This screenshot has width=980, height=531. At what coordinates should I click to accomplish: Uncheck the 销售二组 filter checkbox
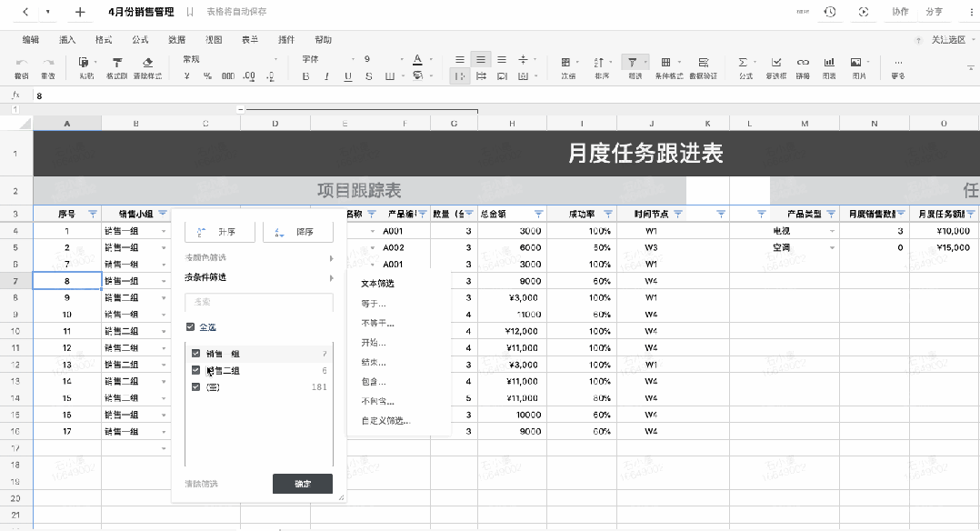pyautogui.click(x=195, y=370)
